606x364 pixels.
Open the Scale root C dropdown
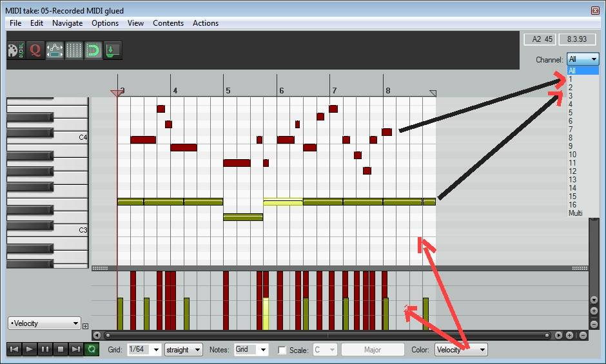coord(325,350)
